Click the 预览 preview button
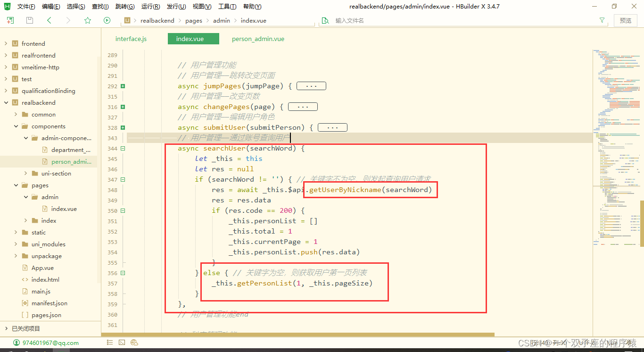The width and height of the screenshot is (644, 352). (626, 20)
